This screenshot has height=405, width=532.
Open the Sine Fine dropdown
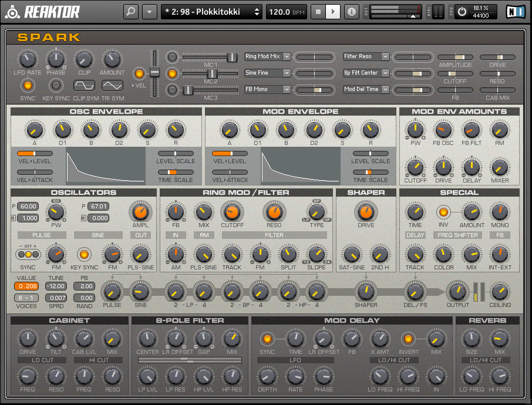pyautogui.click(x=268, y=73)
